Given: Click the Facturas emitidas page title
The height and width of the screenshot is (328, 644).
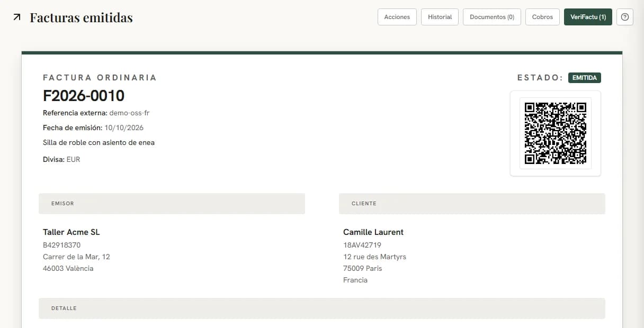Looking at the screenshot, I should click(x=81, y=17).
